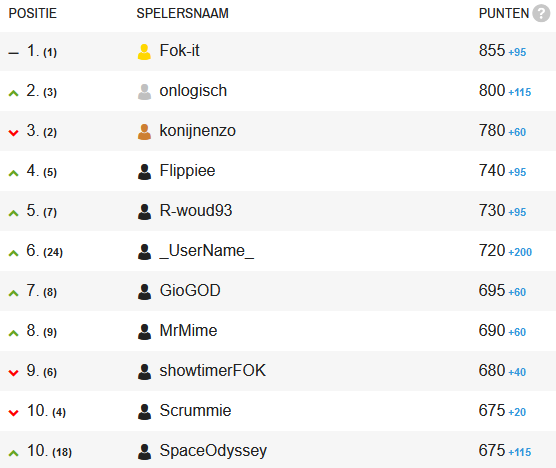The width and height of the screenshot is (556, 468).
Task: Click the bronze avatar icon beside konijnenzo
Action: coord(144,132)
